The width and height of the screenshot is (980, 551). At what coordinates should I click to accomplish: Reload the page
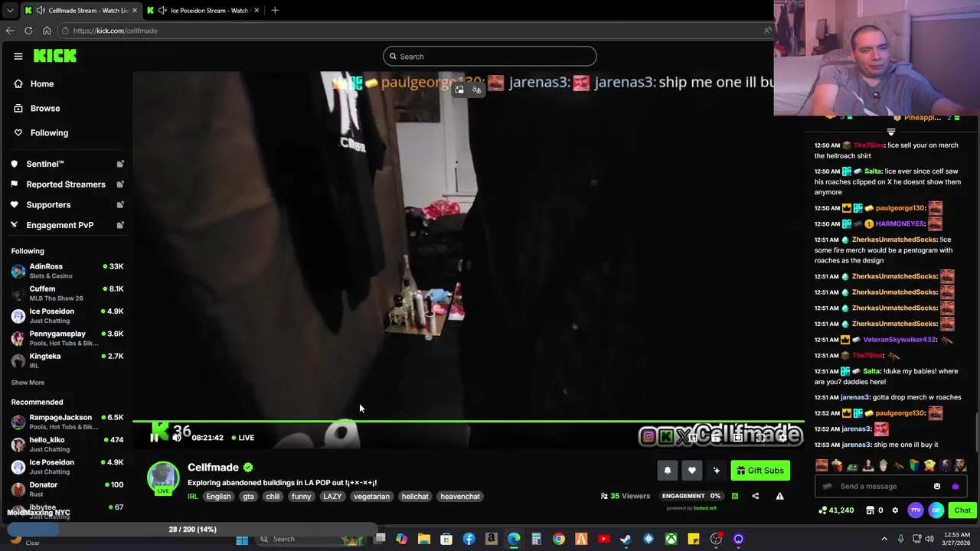[28, 31]
